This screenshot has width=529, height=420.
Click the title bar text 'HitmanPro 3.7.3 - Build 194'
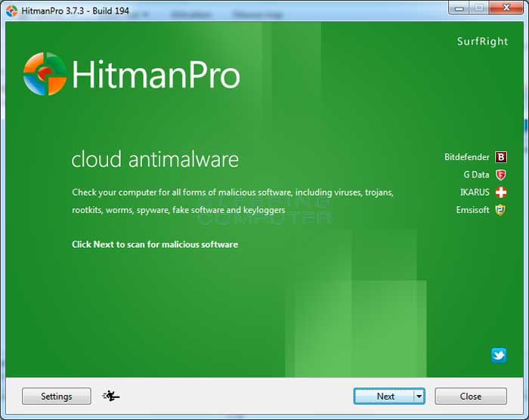coord(75,11)
